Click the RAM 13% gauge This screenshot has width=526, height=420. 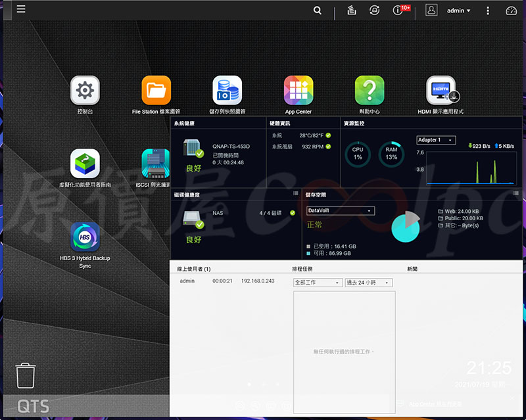coord(391,154)
